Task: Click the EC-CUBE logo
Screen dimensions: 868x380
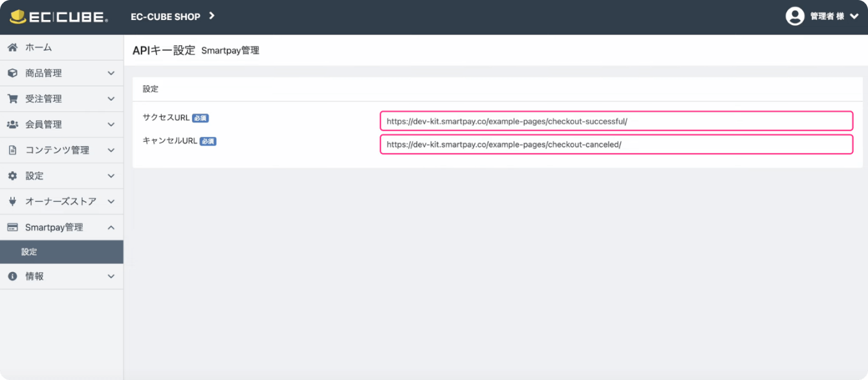Action: pos(59,17)
